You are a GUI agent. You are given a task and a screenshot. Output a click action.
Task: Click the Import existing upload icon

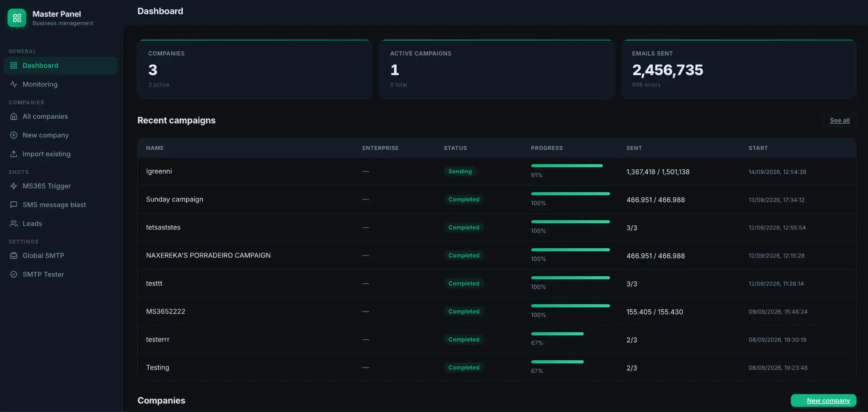pyautogui.click(x=14, y=154)
